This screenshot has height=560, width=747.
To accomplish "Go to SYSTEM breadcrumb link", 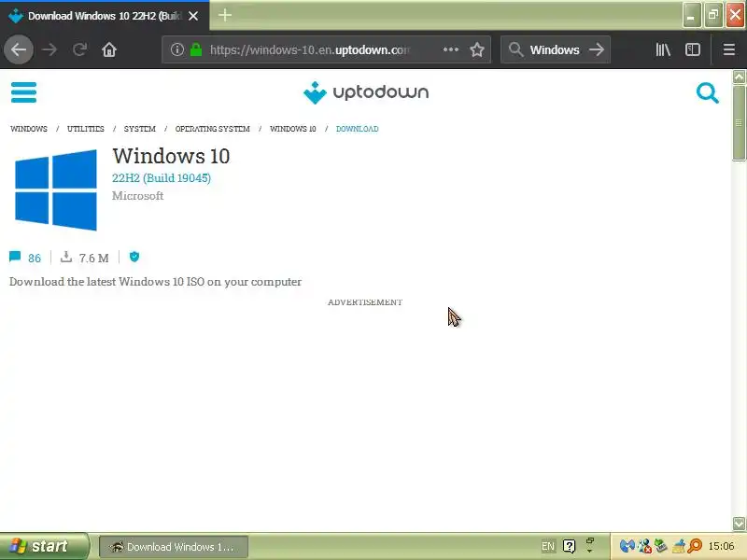I will (139, 129).
